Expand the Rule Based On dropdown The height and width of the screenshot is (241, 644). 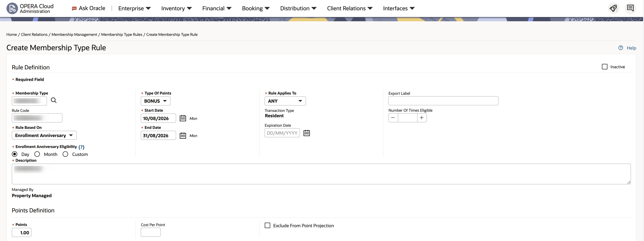click(x=44, y=135)
